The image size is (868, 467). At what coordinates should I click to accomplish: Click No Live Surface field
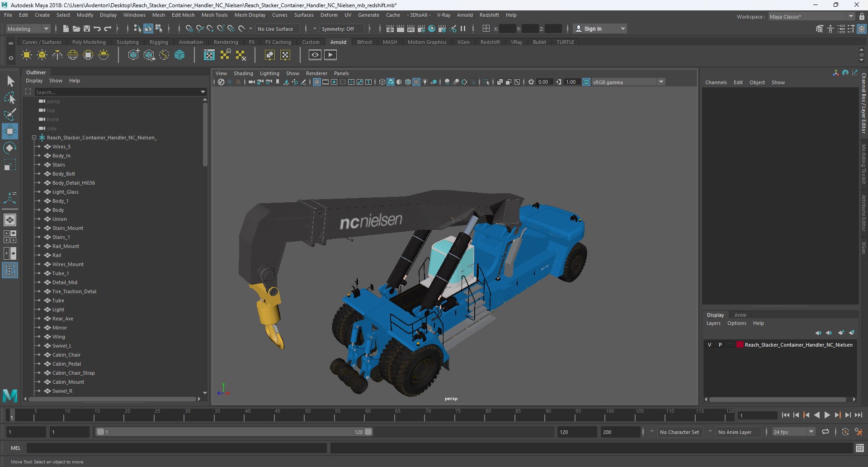(277, 29)
